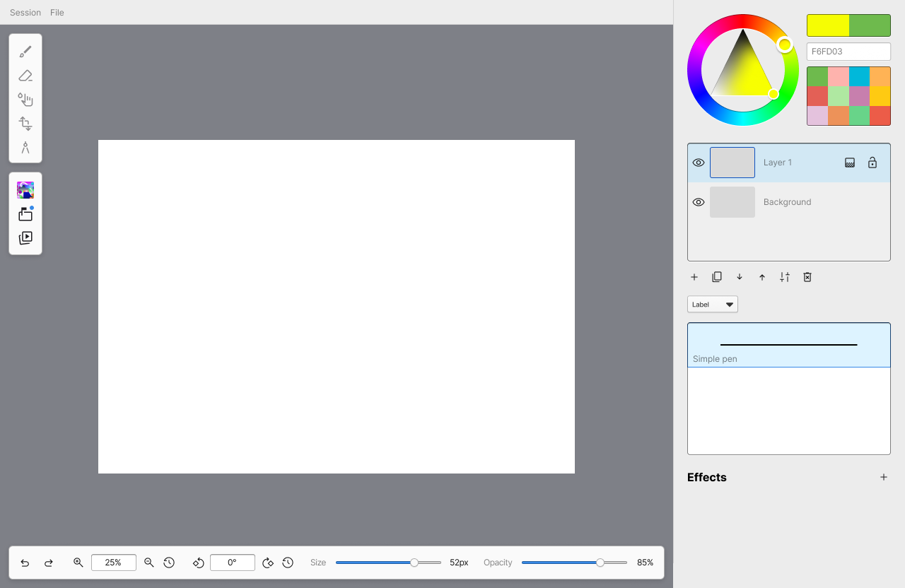Open the Session menu
905x588 pixels.
coord(25,13)
